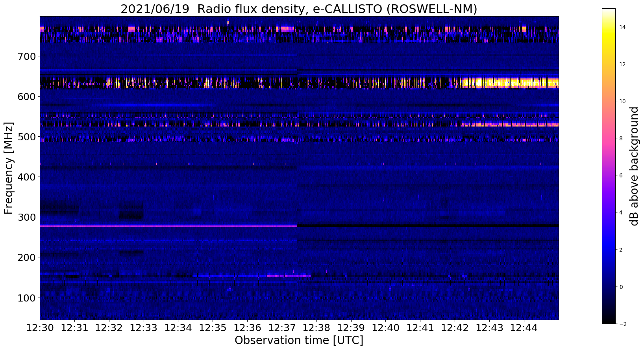Click the 300 MHz frequency tick label
The width and height of the screenshot is (644, 350).
(x=27, y=217)
